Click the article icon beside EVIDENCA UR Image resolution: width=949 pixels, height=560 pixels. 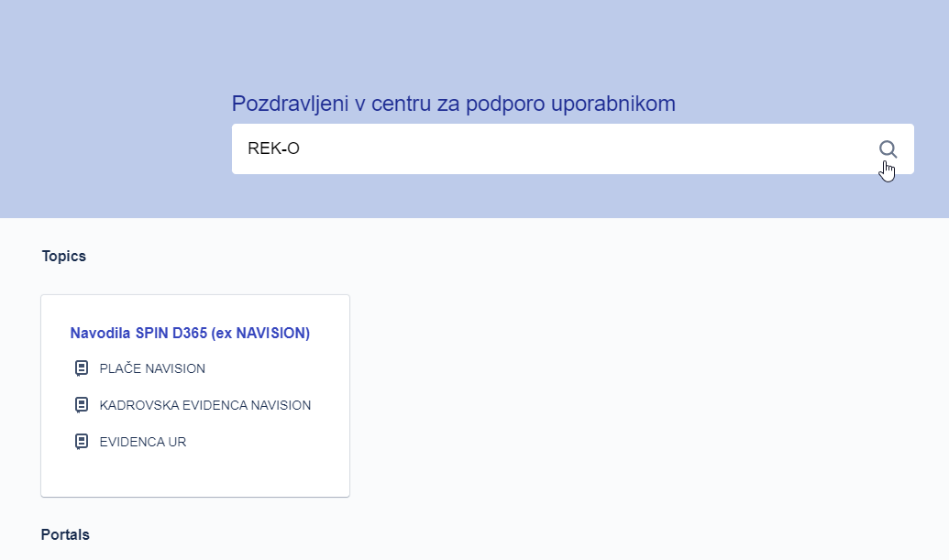coord(81,442)
